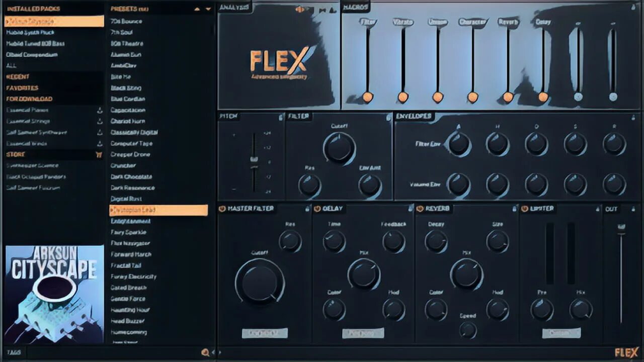Image resolution: width=644 pixels, height=362 pixels.
Task: Click the Pitch slider handle
Action: coord(254,160)
